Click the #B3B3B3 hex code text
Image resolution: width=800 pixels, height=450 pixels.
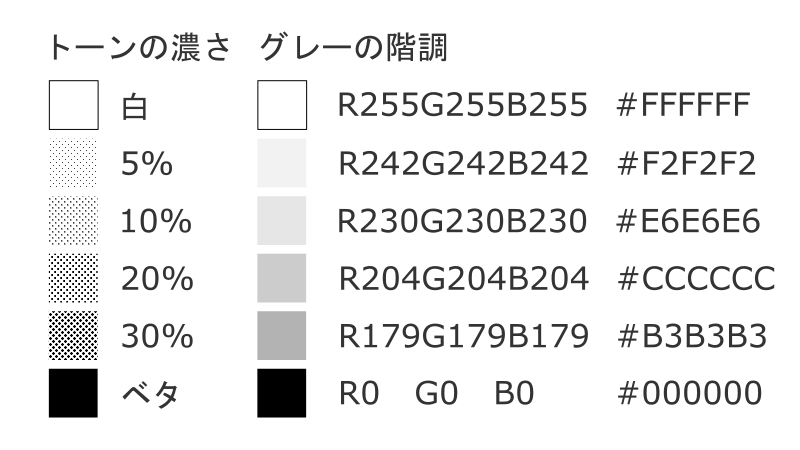coord(692,337)
